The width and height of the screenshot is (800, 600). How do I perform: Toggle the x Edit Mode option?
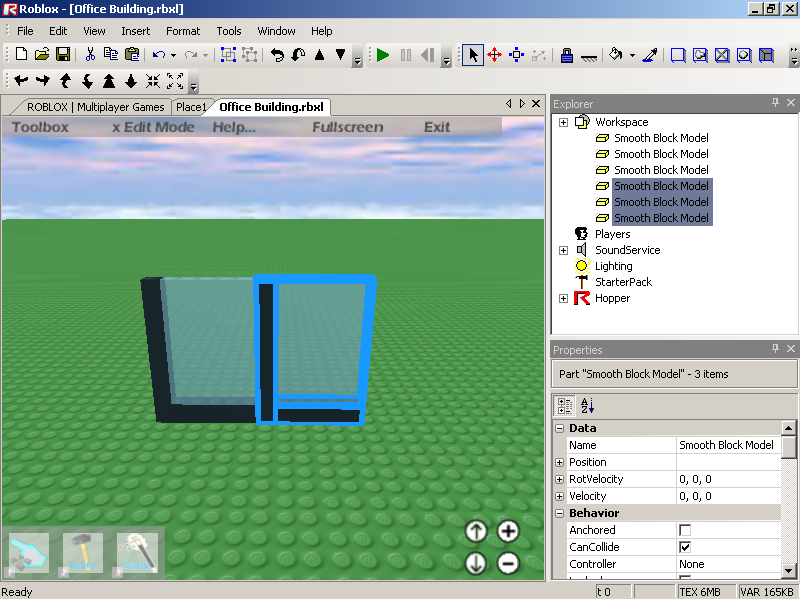click(153, 127)
